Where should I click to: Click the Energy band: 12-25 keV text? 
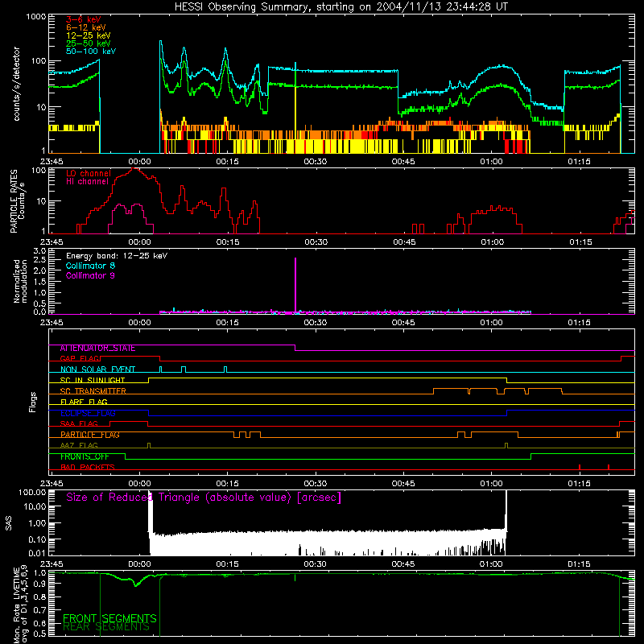(x=117, y=256)
